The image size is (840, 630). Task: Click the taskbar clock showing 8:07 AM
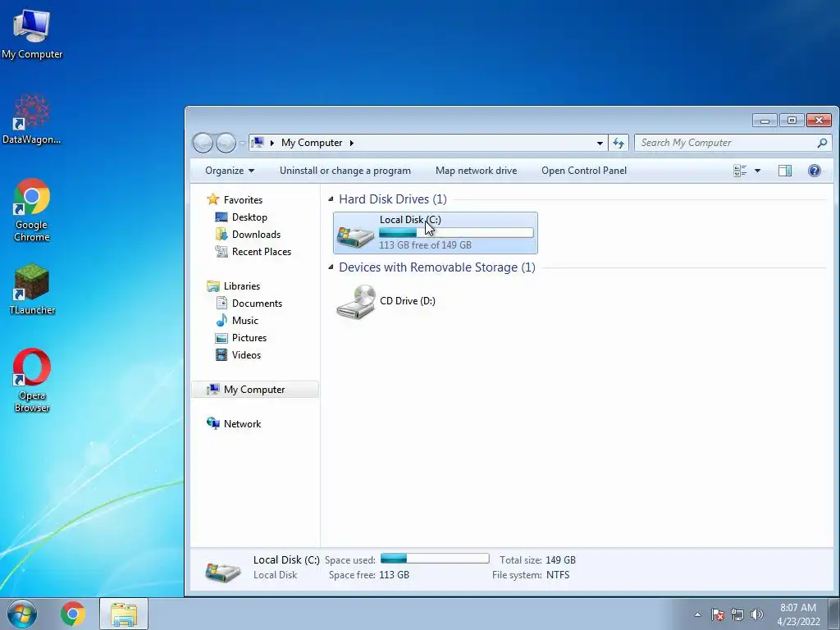pyautogui.click(x=797, y=614)
